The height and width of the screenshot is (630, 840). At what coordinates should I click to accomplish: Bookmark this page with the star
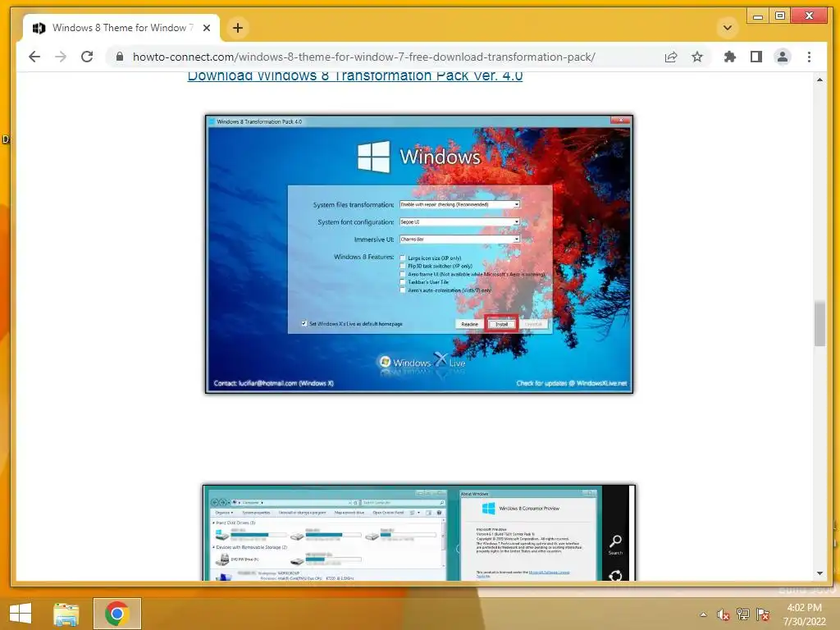coord(697,57)
